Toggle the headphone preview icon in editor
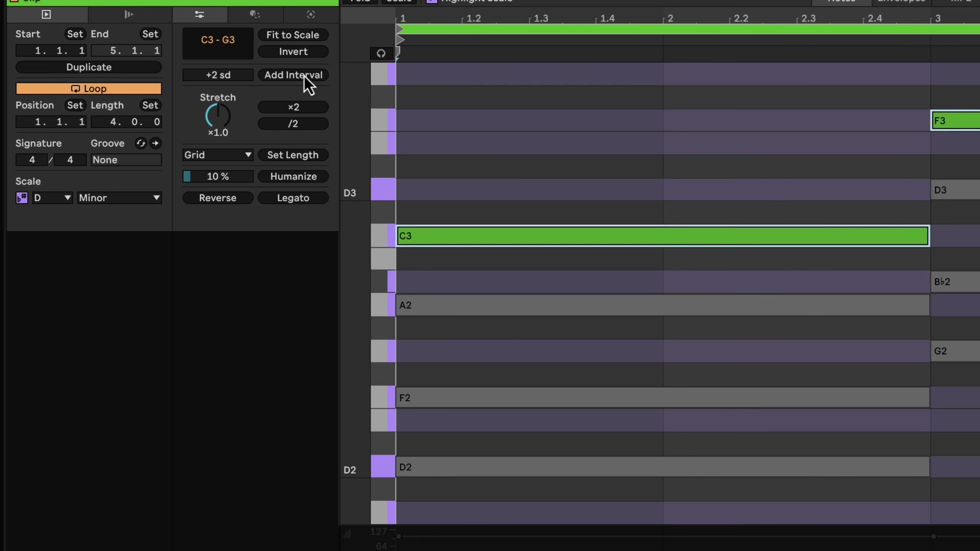980x551 pixels. [381, 53]
